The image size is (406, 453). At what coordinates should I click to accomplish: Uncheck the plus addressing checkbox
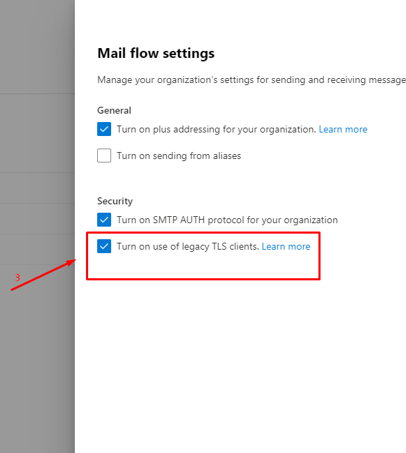tap(104, 129)
